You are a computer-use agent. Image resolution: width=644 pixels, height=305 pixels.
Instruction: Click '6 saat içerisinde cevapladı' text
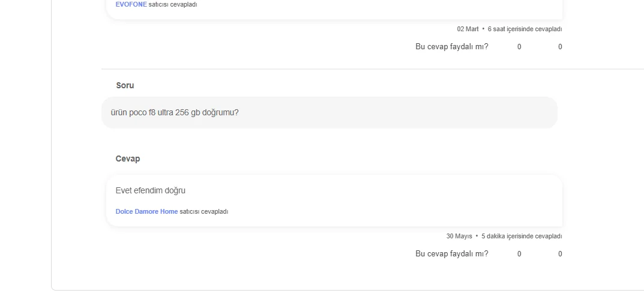525,29
